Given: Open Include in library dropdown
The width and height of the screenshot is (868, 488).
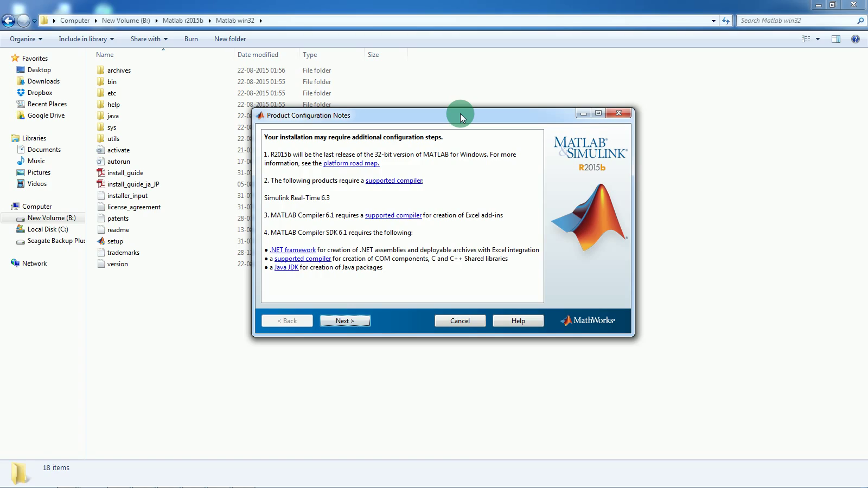Looking at the screenshot, I should pyautogui.click(x=86, y=39).
